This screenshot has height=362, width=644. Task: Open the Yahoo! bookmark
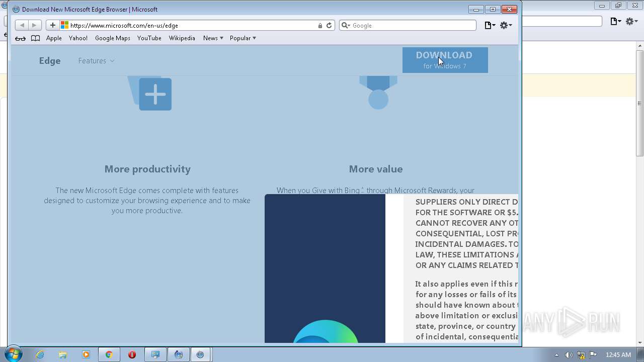click(78, 38)
